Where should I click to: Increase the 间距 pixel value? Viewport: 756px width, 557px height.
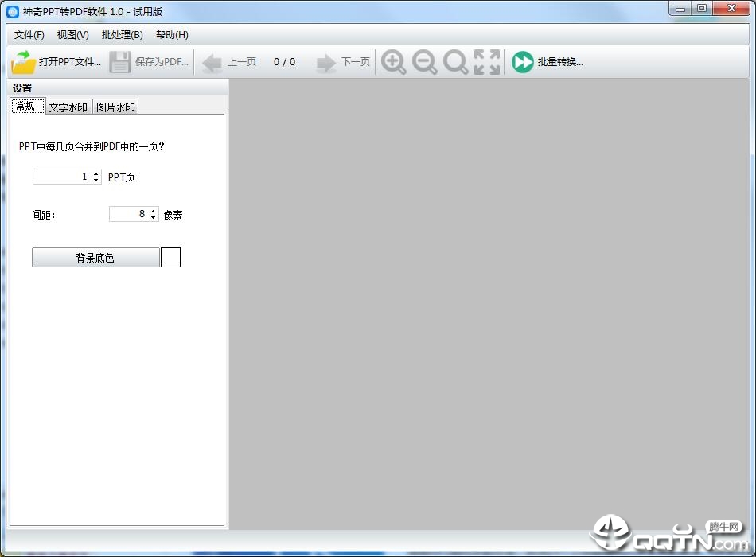pyautogui.click(x=154, y=211)
